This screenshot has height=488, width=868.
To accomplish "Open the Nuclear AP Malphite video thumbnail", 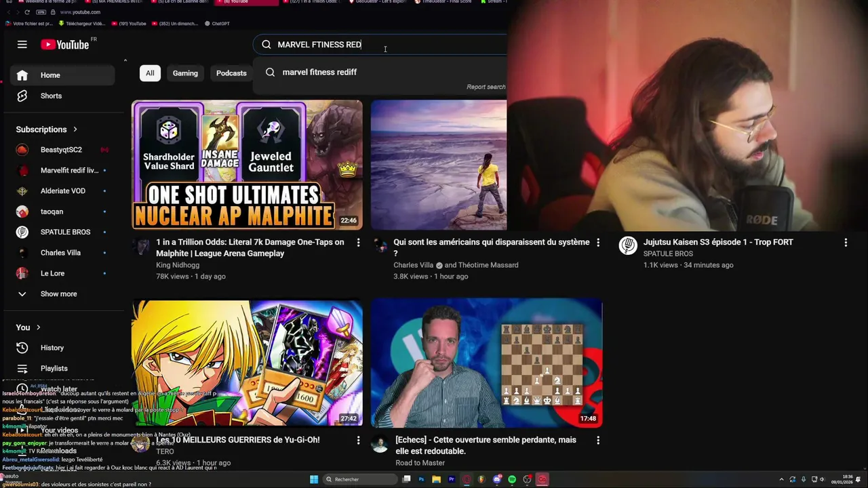I will click(247, 165).
